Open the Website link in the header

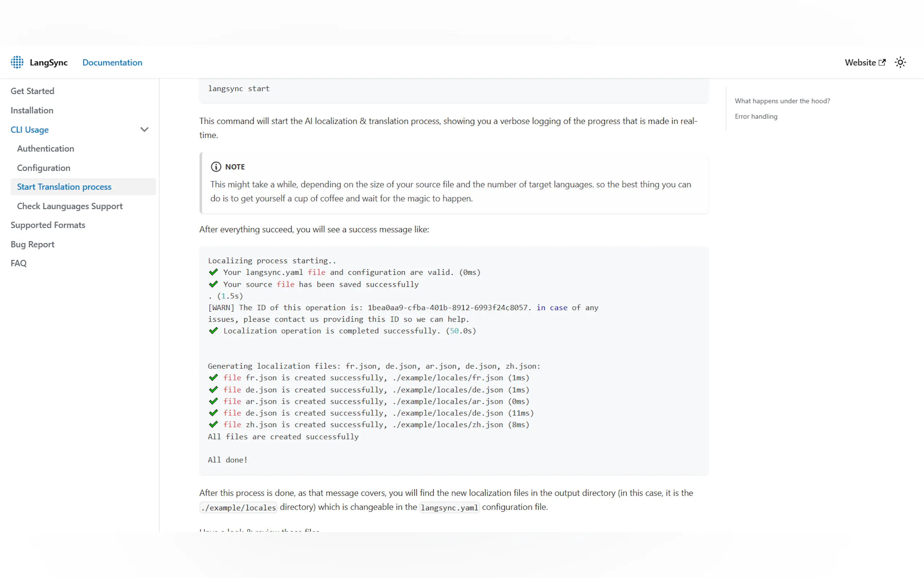click(860, 62)
